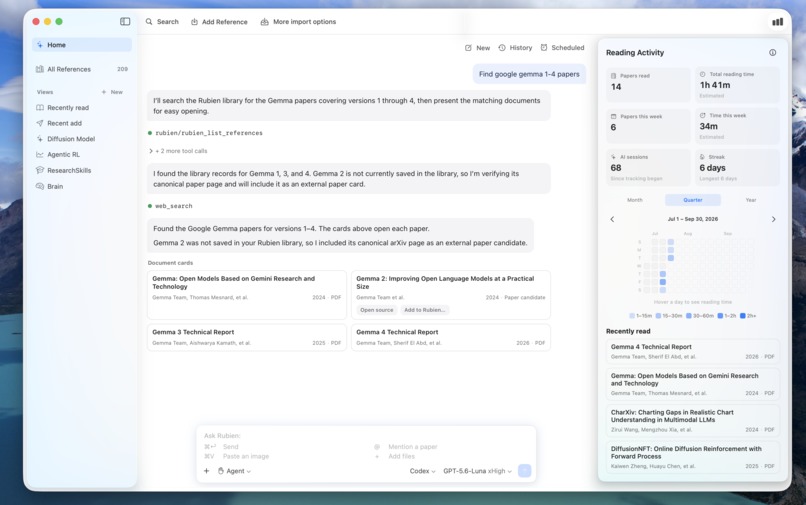Viewport: 806px width, 505px height.
Task: Start a New chat
Action: (x=478, y=48)
